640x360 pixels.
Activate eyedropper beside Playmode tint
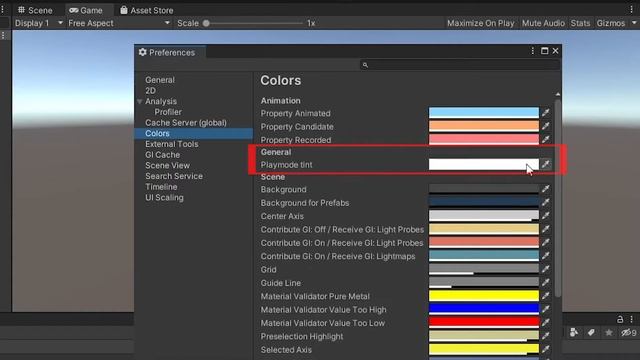tap(546, 164)
